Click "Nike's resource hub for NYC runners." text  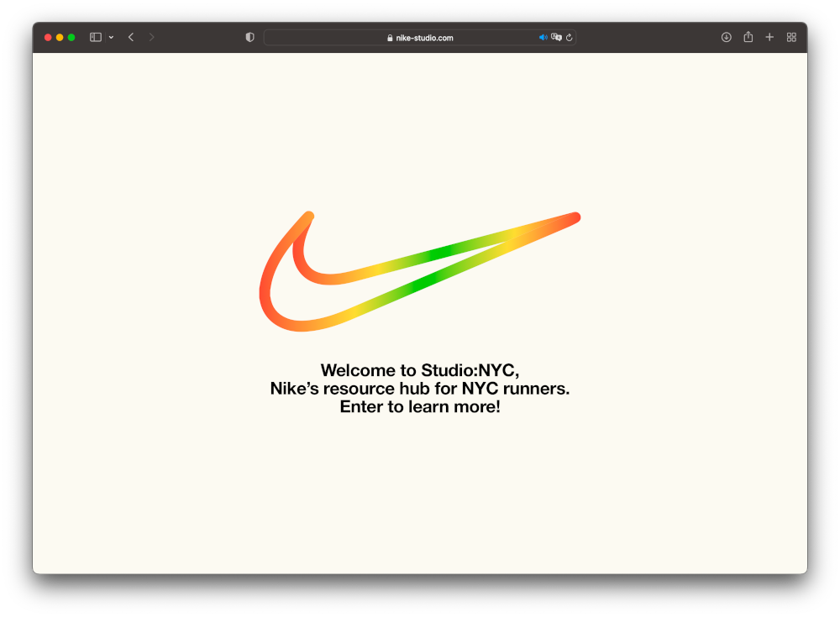[x=420, y=389]
